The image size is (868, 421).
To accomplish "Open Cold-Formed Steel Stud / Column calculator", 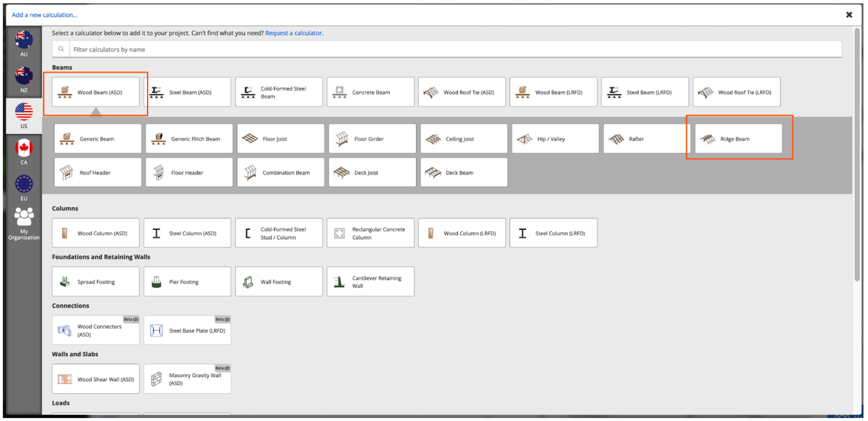I will (279, 233).
